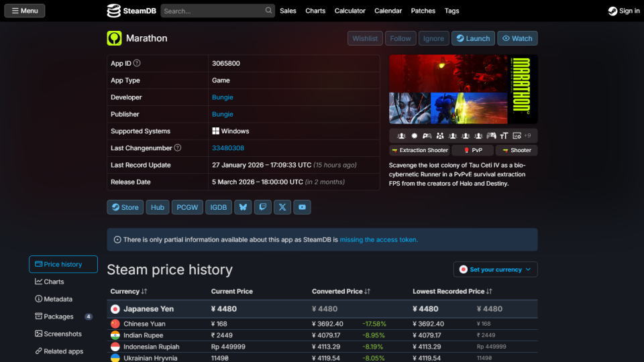
Task: Open the Set your currency dropdown
Action: [495, 269]
